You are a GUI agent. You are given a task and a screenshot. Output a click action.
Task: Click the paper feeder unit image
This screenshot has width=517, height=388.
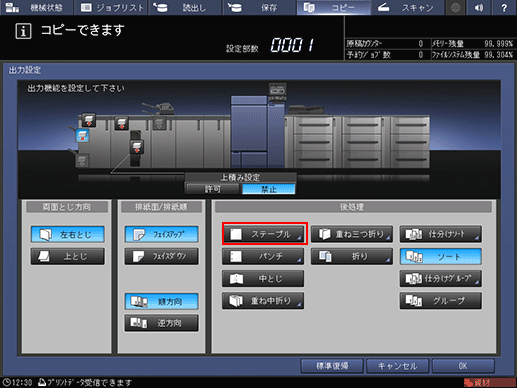[358, 142]
